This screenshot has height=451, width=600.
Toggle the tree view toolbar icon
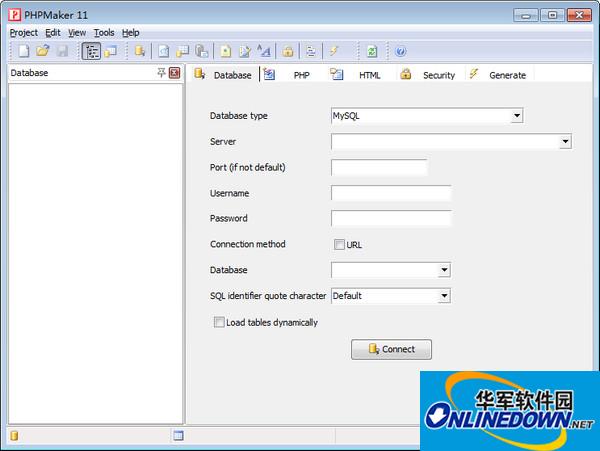point(91,51)
